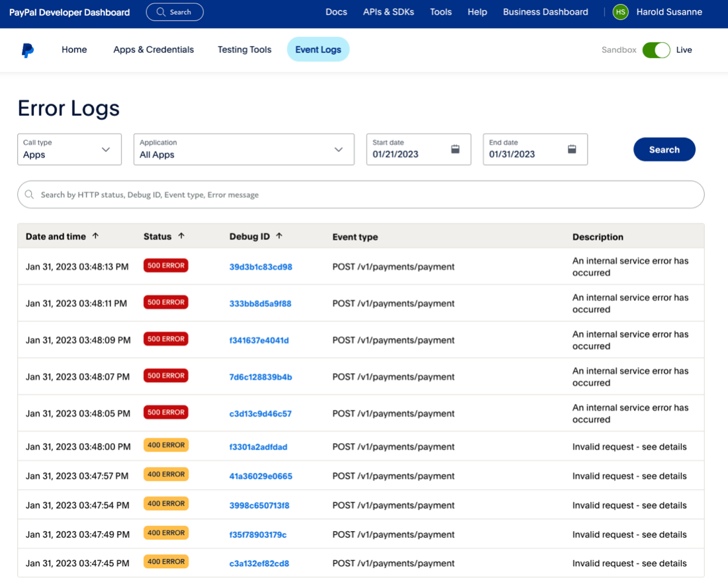
Task: Open debug ID 39d3b1c83cd98
Action: (x=261, y=267)
